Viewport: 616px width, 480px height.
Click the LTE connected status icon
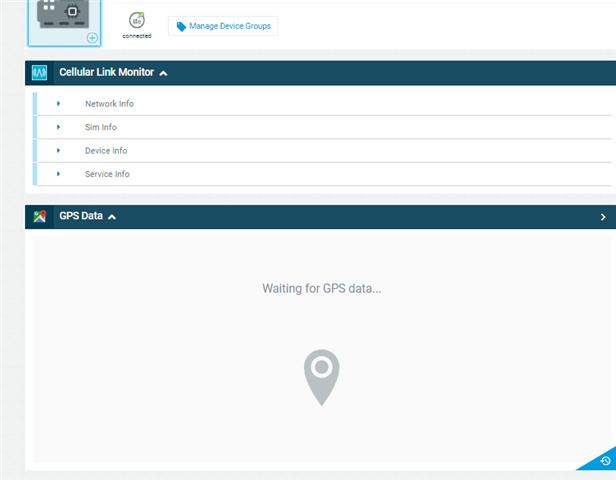(x=137, y=20)
